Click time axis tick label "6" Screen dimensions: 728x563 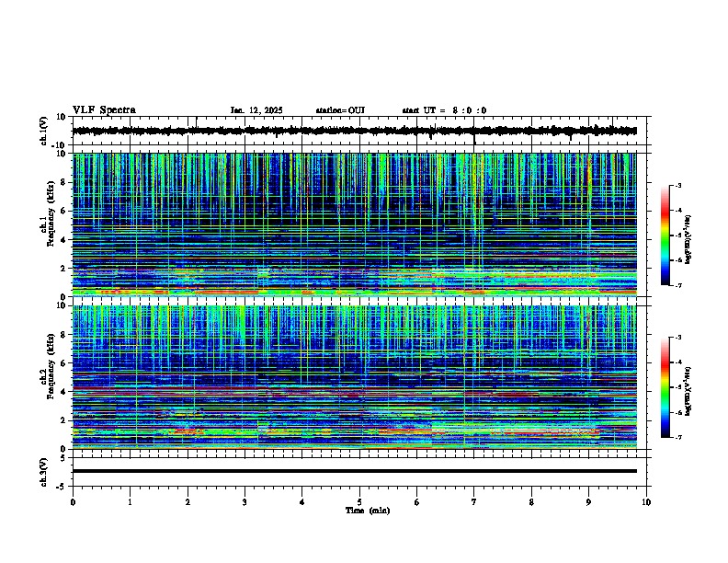417,502
